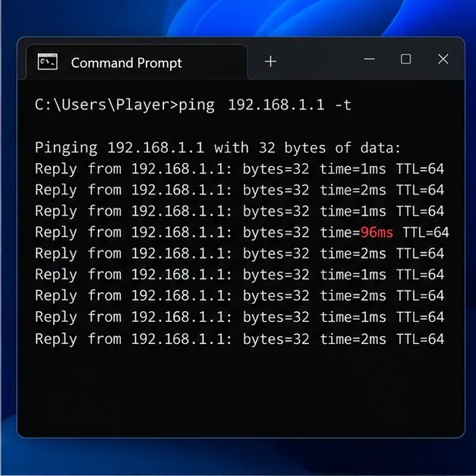Click the last reply line with time=2ms

coord(239,339)
